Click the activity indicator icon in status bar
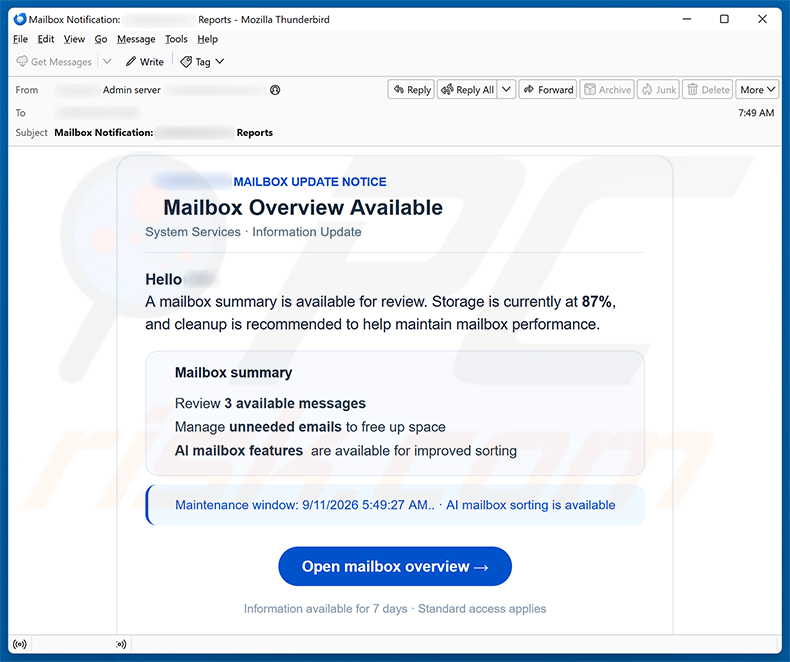This screenshot has width=790, height=662. pyautogui.click(x=121, y=644)
